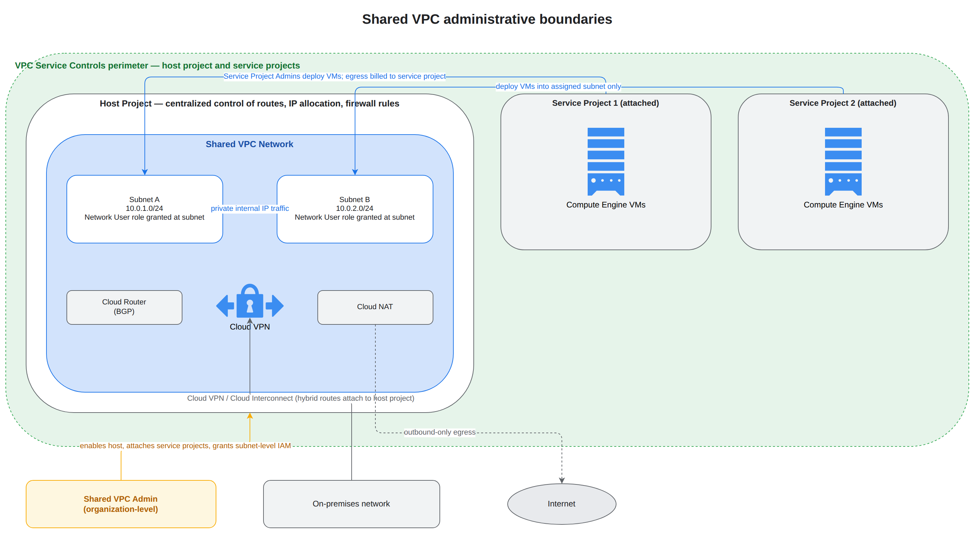Click the 'Cloud VPN' caption text

click(x=250, y=327)
